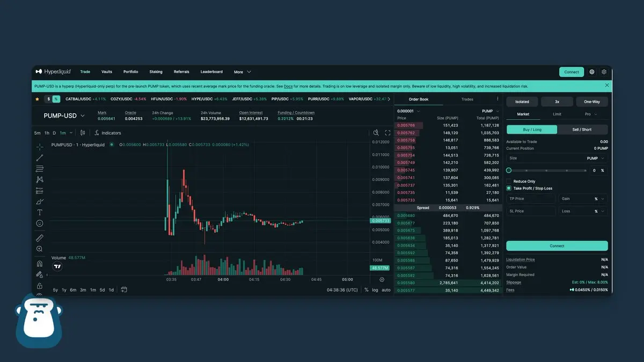Screen dimensions: 644x362
Task: Open chart settings gear near time axis
Action: [x=382, y=279]
